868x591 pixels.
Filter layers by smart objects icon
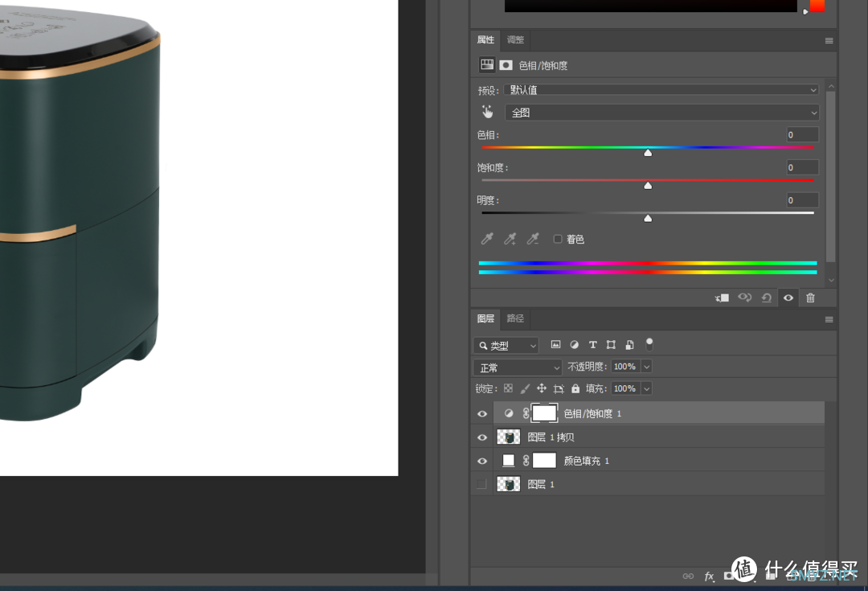pyautogui.click(x=629, y=344)
